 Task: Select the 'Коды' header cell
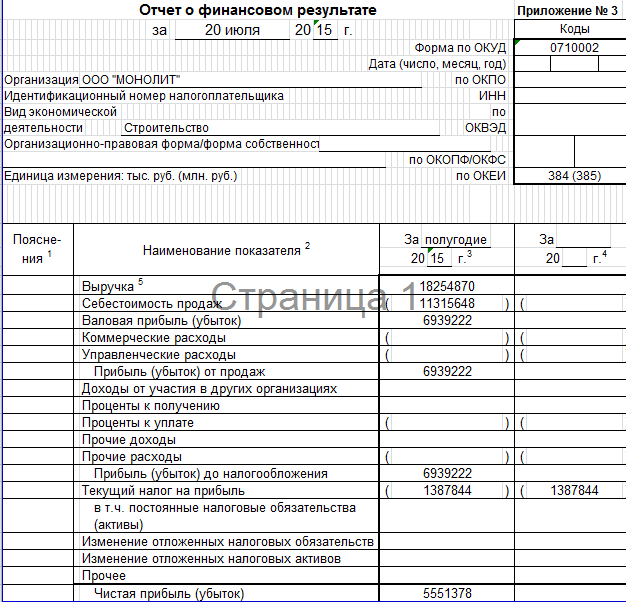point(574,29)
